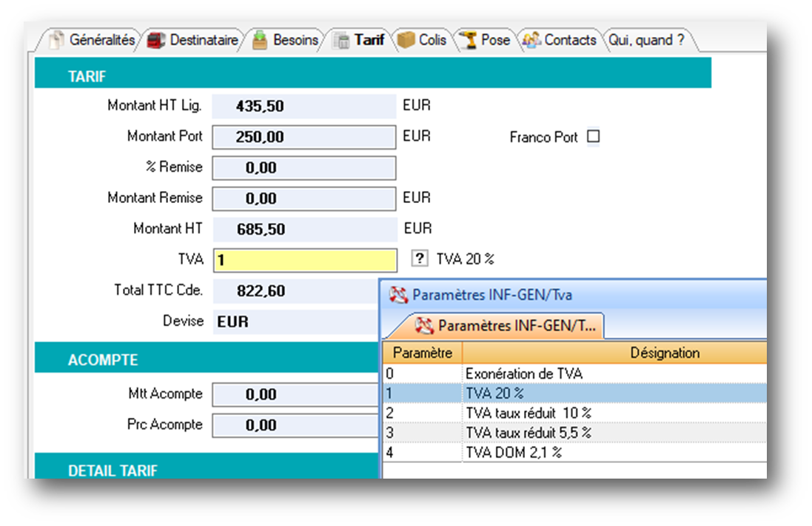Select TVA DOM 2,1 % row
Viewport: 812px width, 526px height.
point(513,452)
